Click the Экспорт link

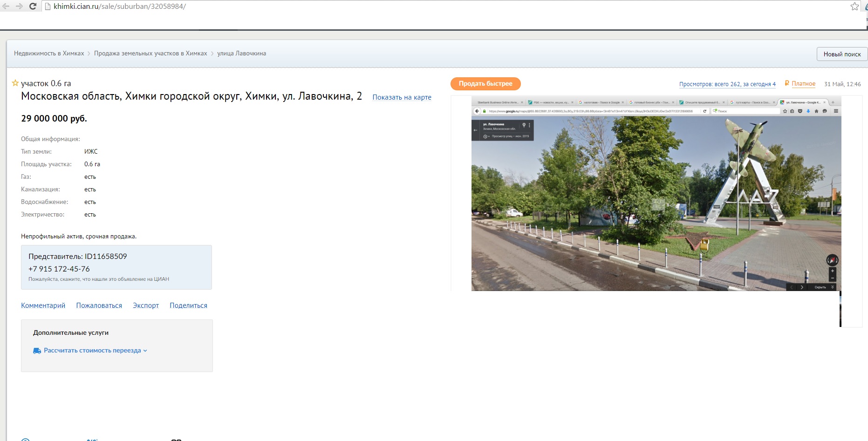click(146, 305)
